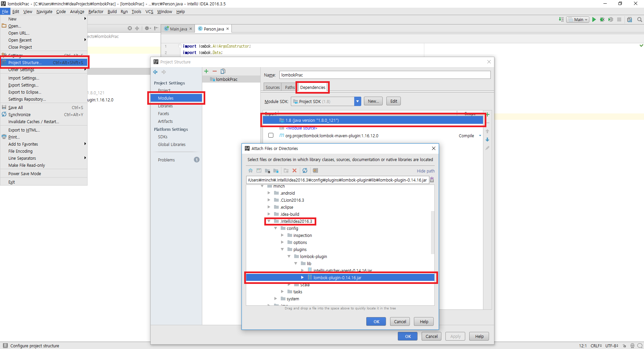Click the module Name input field
Viewport: 644px width, 349px height.
click(385, 75)
